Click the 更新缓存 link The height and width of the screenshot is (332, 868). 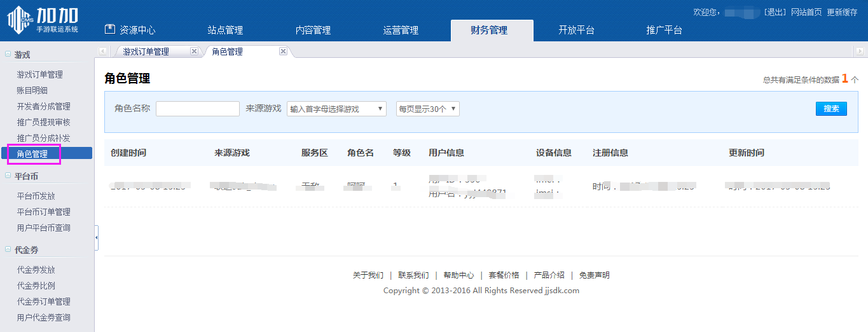[x=842, y=12]
